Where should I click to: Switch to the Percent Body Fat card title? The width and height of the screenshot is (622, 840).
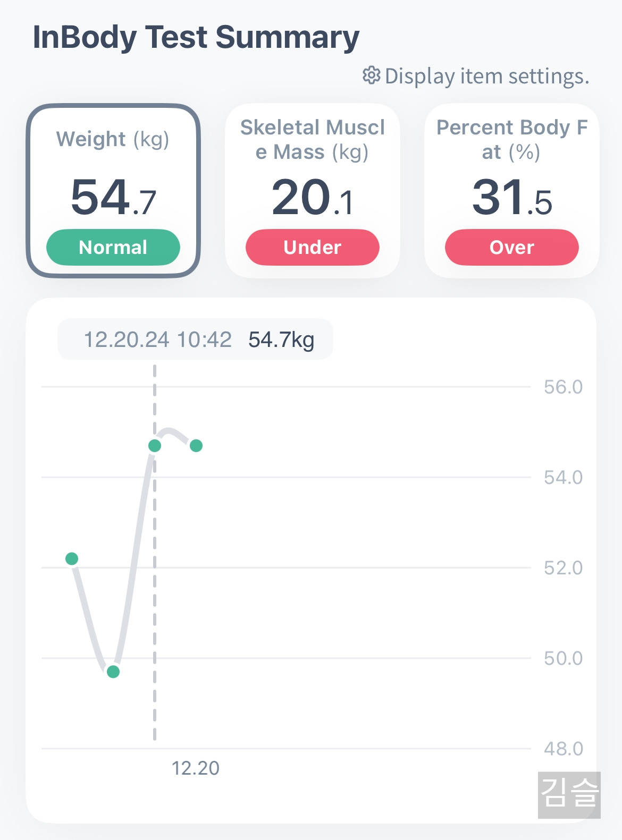point(511,140)
